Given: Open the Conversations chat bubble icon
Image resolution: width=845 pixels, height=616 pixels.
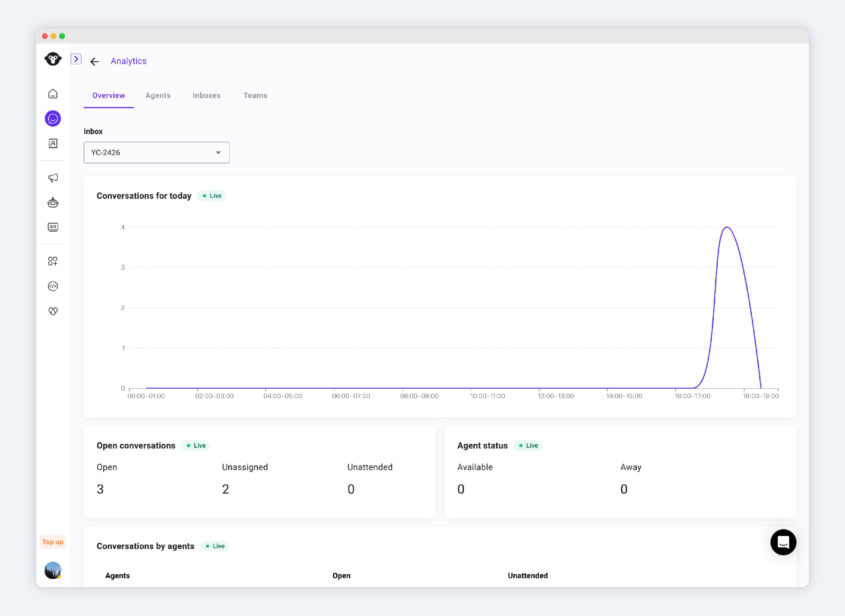Looking at the screenshot, I should 53,119.
